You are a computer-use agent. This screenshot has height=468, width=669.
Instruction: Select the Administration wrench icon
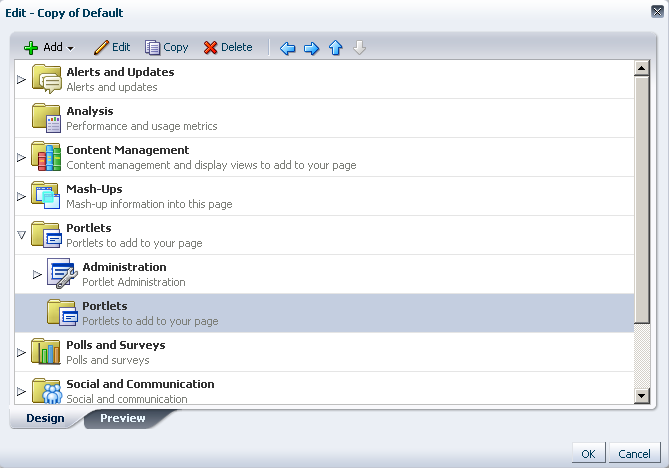coord(62,273)
